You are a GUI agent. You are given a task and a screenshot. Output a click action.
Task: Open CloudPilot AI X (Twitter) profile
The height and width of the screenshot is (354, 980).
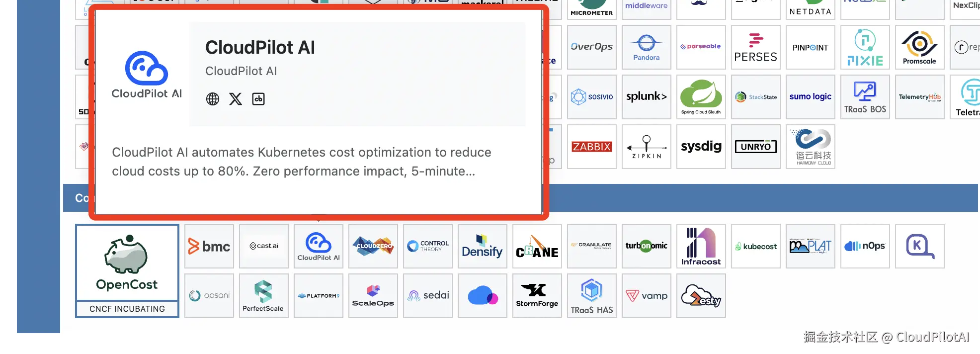tap(236, 99)
